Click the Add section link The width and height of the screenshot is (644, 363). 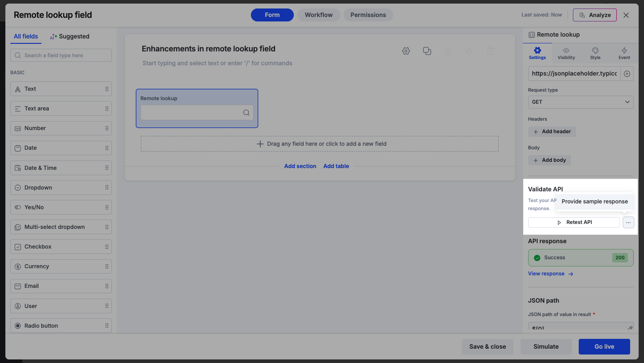(x=300, y=166)
